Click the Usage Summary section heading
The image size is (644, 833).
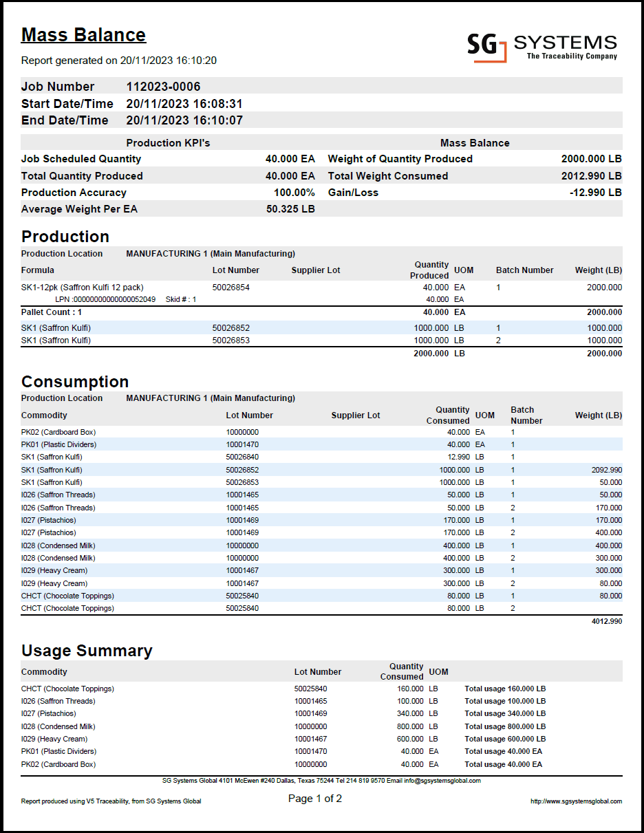[x=87, y=651]
